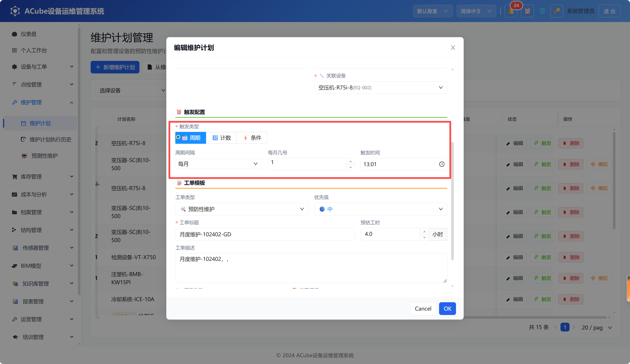Click the ACube logo icon
Viewport: 630px width, 364px height.
15,11
